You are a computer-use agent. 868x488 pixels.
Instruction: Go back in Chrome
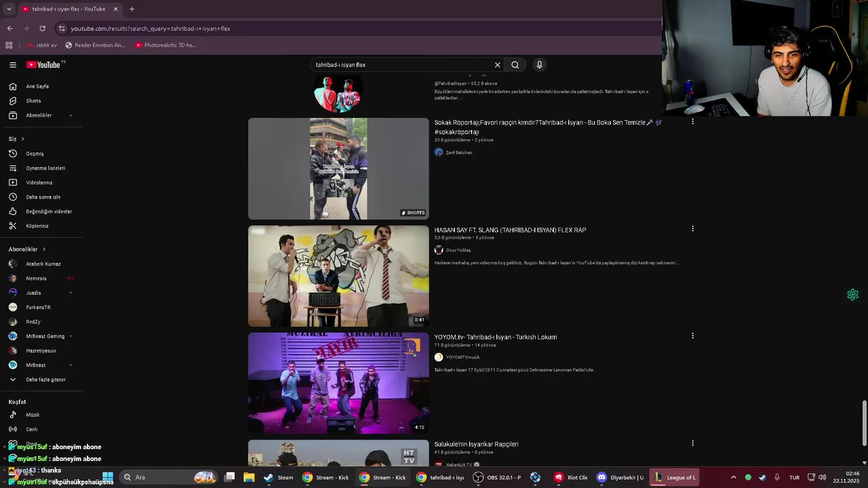9,28
